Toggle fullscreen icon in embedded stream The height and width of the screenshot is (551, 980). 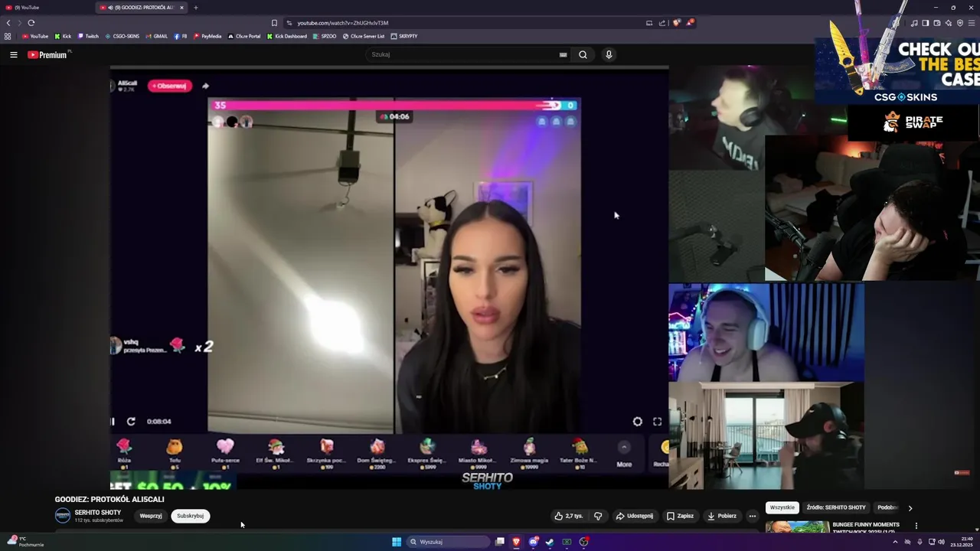click(657, 422)
